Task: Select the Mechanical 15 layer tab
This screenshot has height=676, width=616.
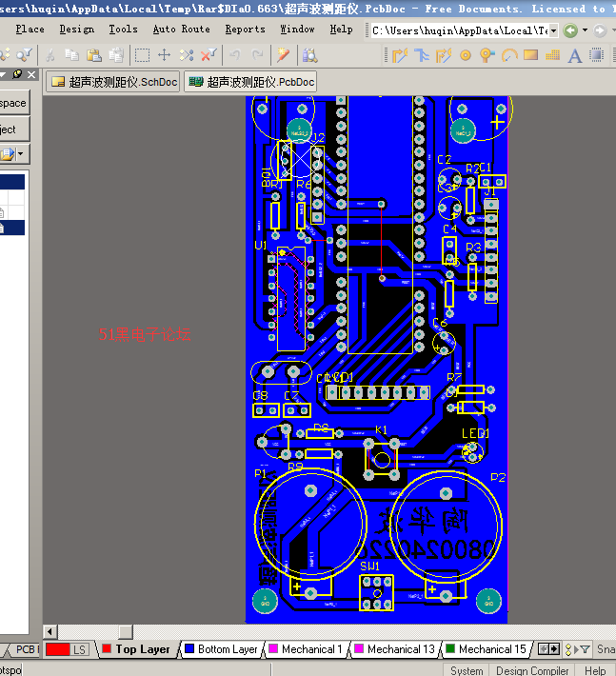Action: 487,649
